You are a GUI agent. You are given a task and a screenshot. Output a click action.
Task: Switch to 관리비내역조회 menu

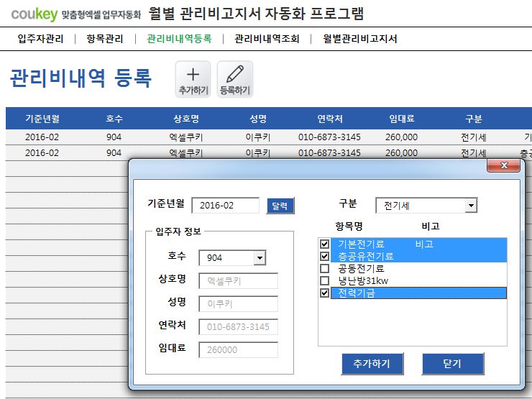tap(267, 39)
